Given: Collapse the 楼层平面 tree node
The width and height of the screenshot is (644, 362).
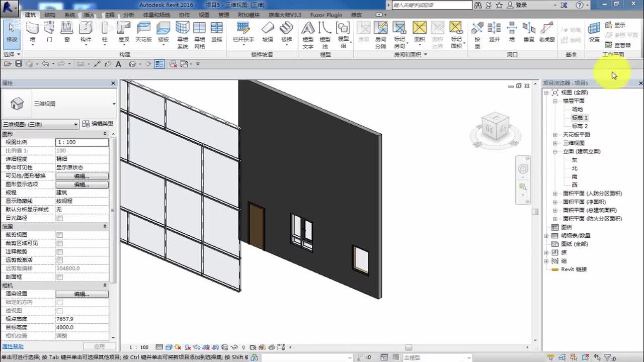Looking at the screenshot, I should point(555,101).
